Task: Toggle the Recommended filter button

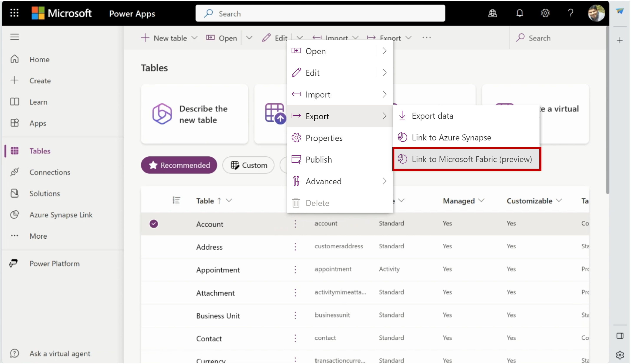Action: (179, 165)
